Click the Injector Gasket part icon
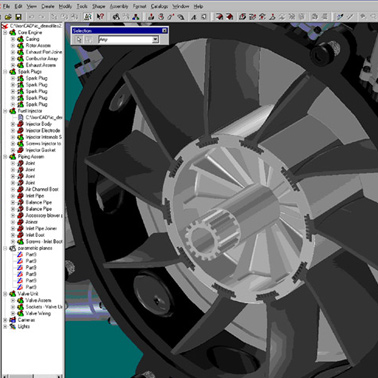378x378 pixels. pos(21,150)
